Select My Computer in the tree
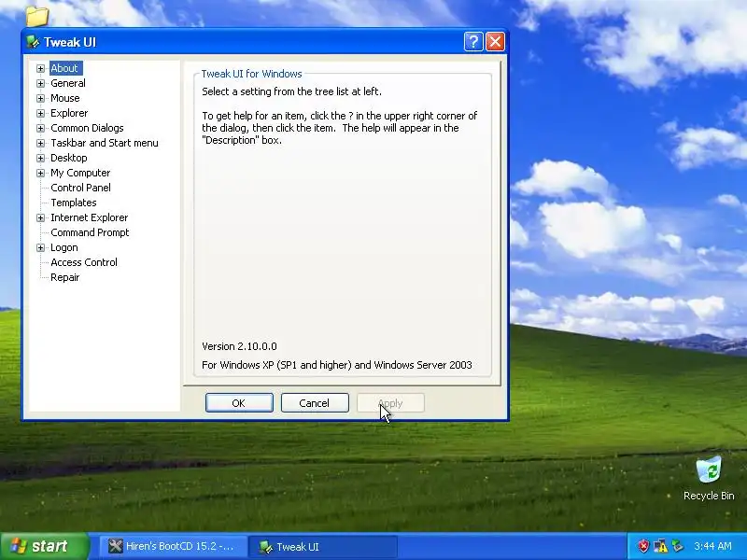The height and width of the screenshot is (560, 747). coord(80,173)
